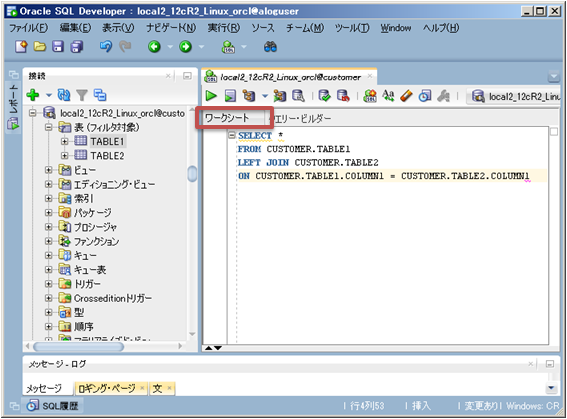Click the eraser Clear icon
Viewport: 567px width, 419px height.
(x=406, y=96)
